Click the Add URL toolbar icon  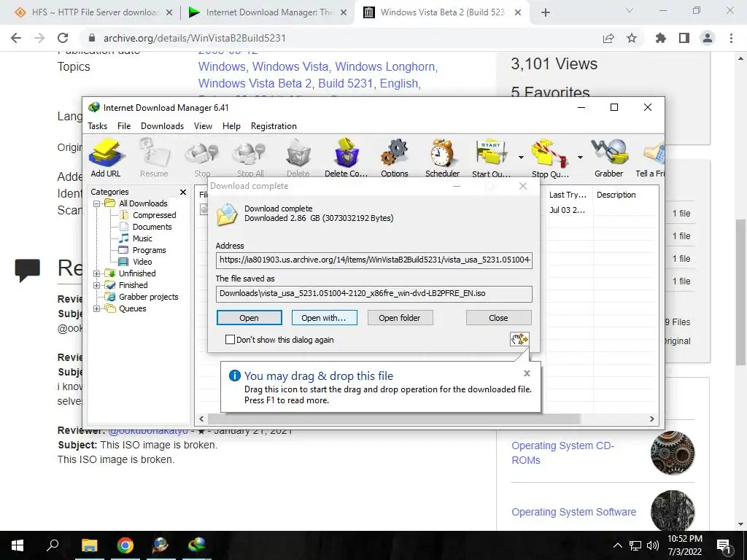coord(106,158)
